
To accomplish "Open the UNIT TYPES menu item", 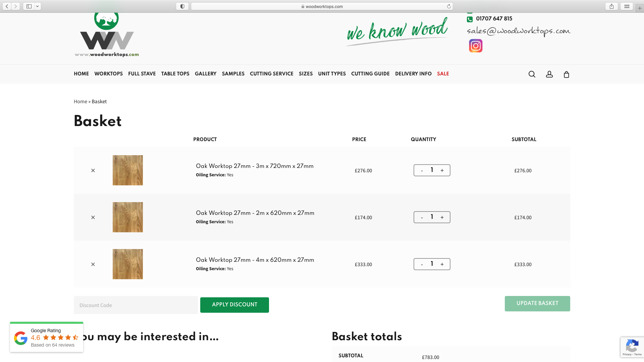I will pos(332,74).
